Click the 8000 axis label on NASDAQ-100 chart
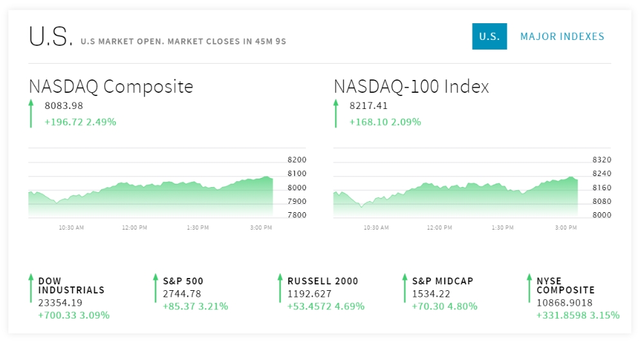Viewport: 644px width, 345px height. tap(602, 215)
